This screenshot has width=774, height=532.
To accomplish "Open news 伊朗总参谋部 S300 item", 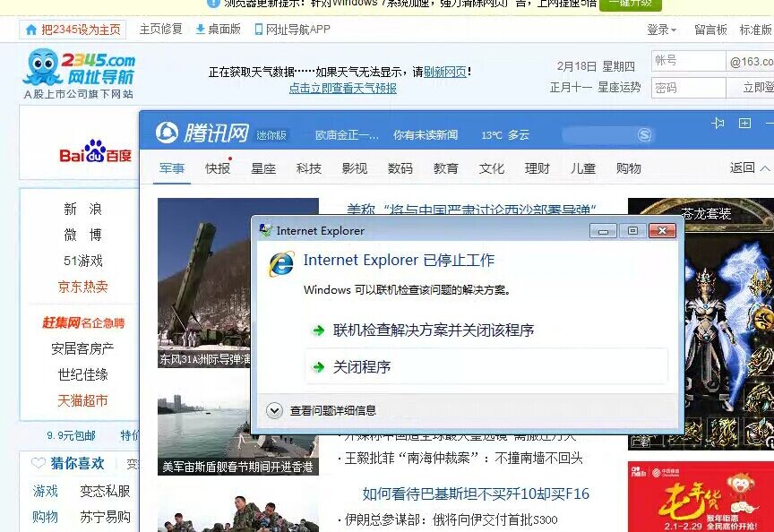I will click(451, 519).
